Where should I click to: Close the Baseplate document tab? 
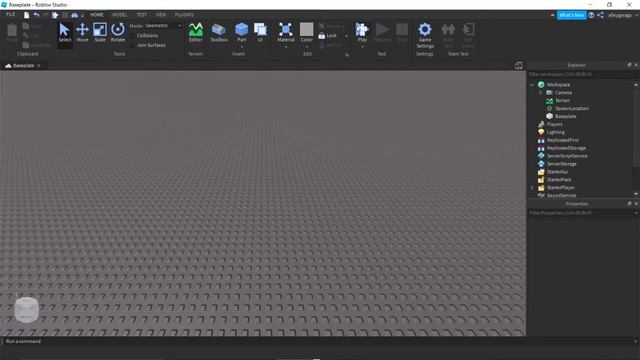tap(39, 66)
